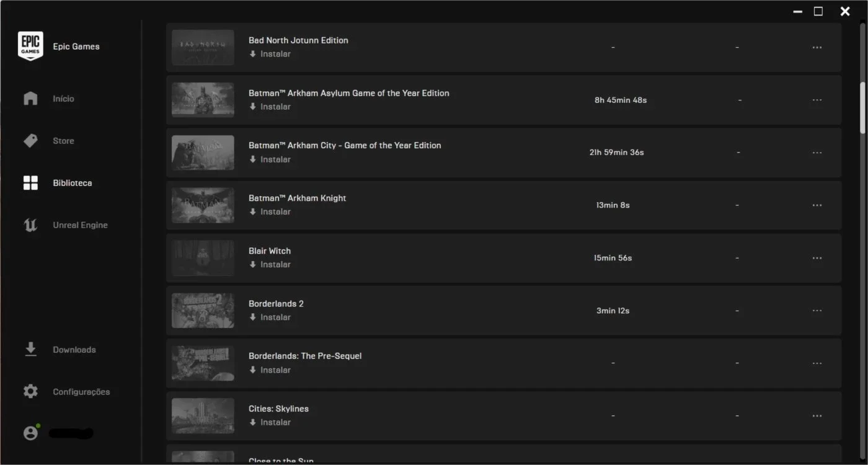Click the library vertical scrollbar

click(x=862, y=107)
